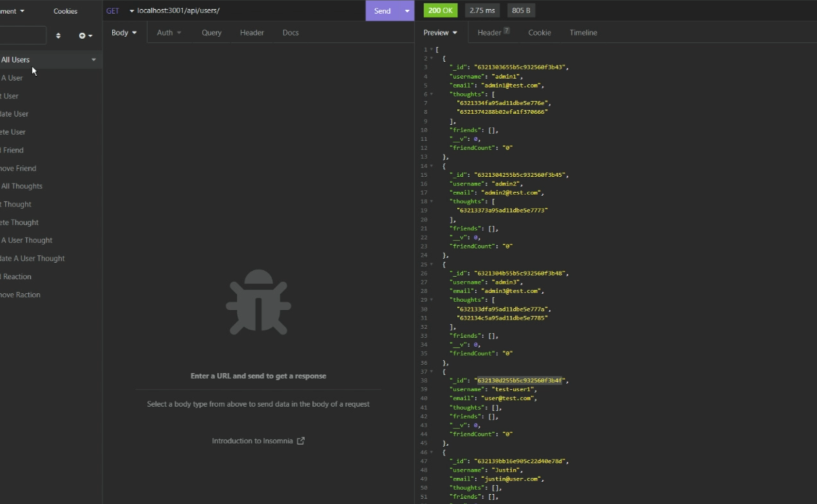
Task: Open the Auth dropdown
Action: pyautogui.click(x=168, y=33)
